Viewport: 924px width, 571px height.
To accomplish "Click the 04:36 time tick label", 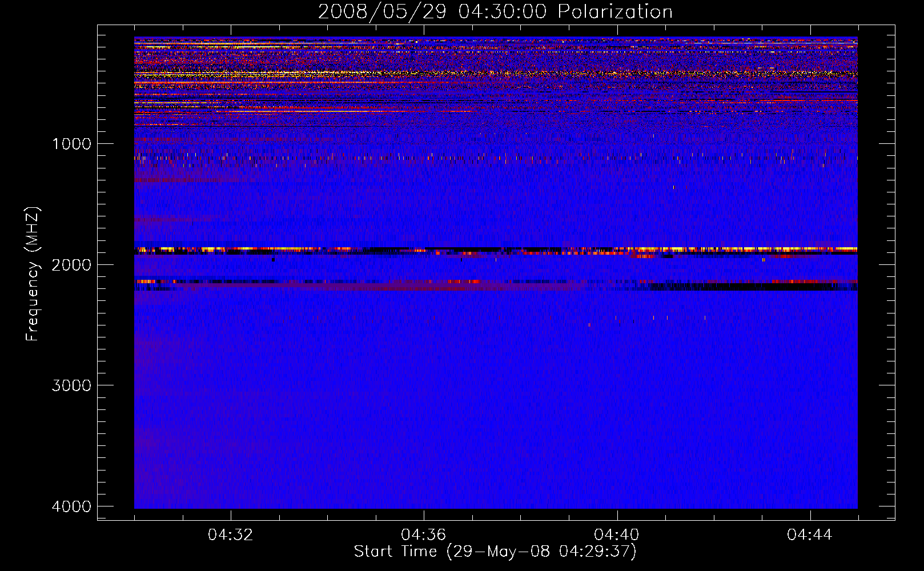I will point(423,535).
